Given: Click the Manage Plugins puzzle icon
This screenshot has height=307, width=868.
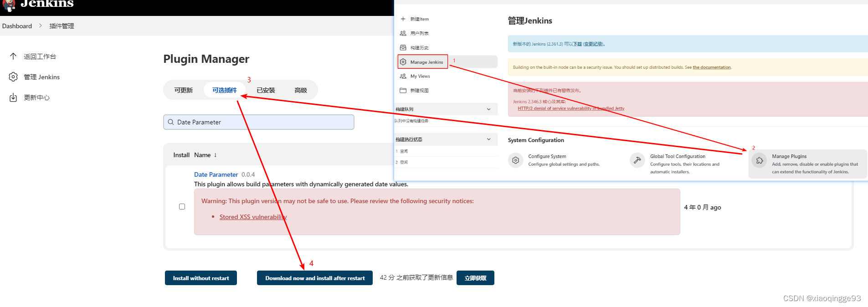Looking at the screenshot, I should [760, 160].
